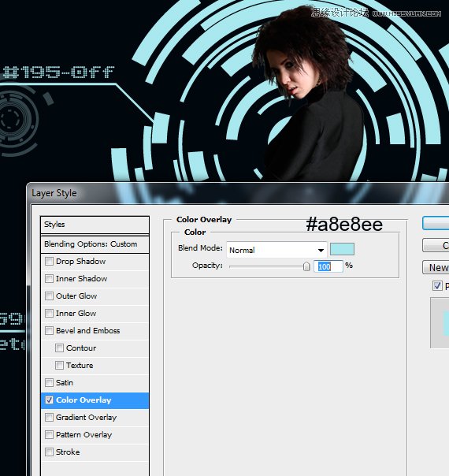The height and width of the screenshot is (476, 449).
Task: Enable the Stroke checkbox
Action: [x=49, y=452]
